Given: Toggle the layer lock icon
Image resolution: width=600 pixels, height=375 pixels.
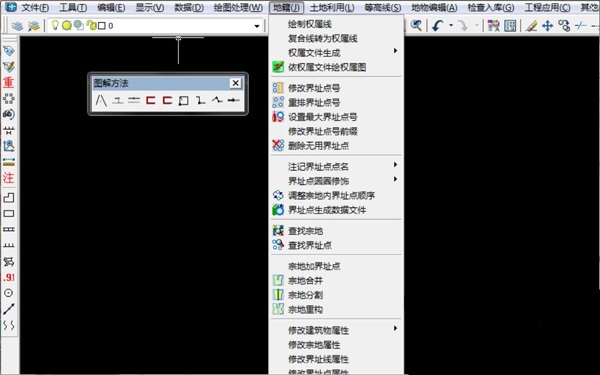Looking at the screenshot, I should coord(91,25).
